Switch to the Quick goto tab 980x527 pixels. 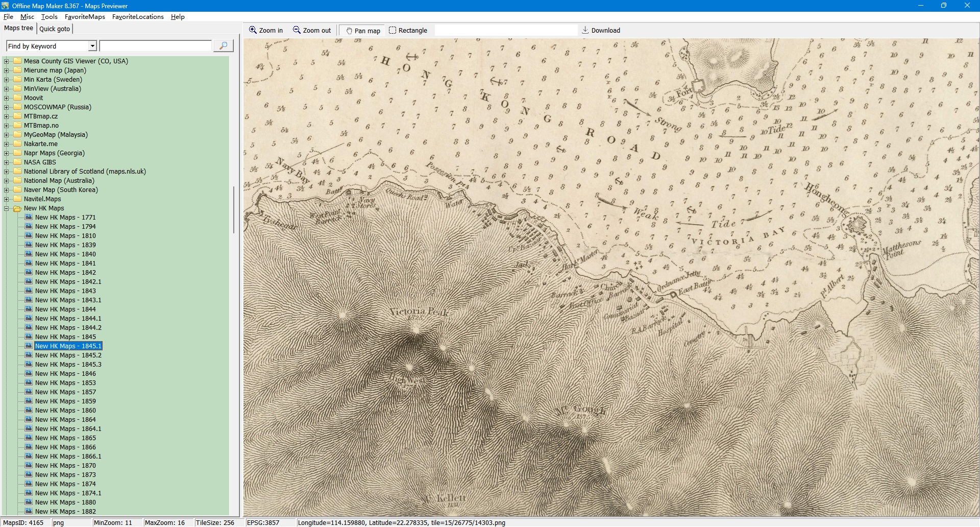[x=55, y=29]
